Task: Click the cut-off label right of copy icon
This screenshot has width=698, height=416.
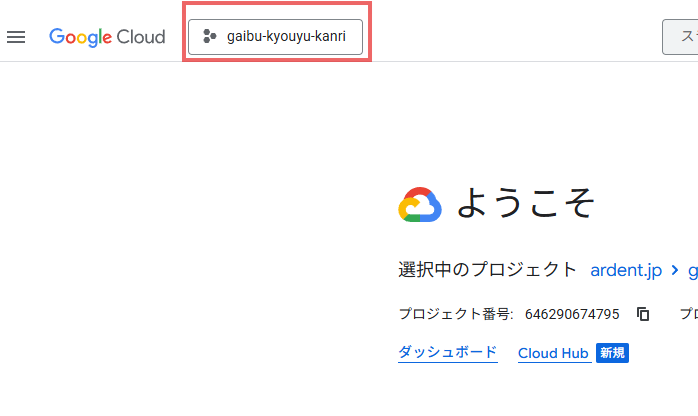Action: (x=689, y=314)
